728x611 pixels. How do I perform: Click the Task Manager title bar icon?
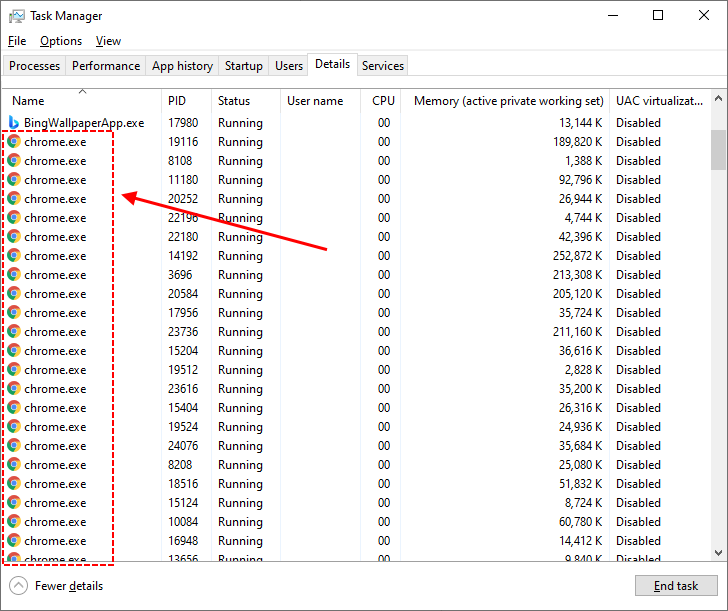(17, 16)
